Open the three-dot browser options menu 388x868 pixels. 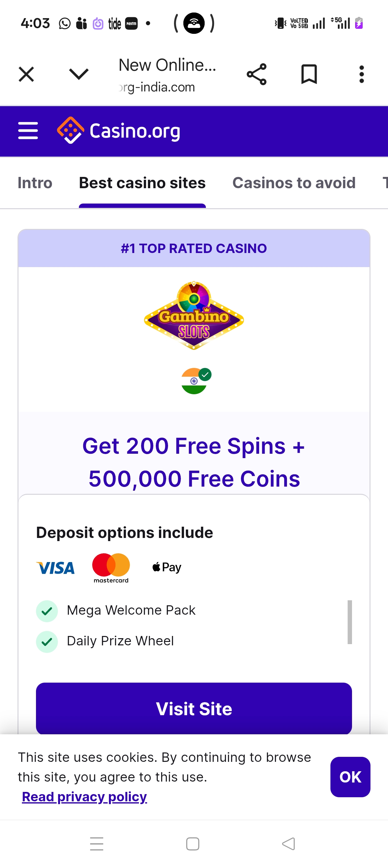pyautogui.click(x=361, y=74)
